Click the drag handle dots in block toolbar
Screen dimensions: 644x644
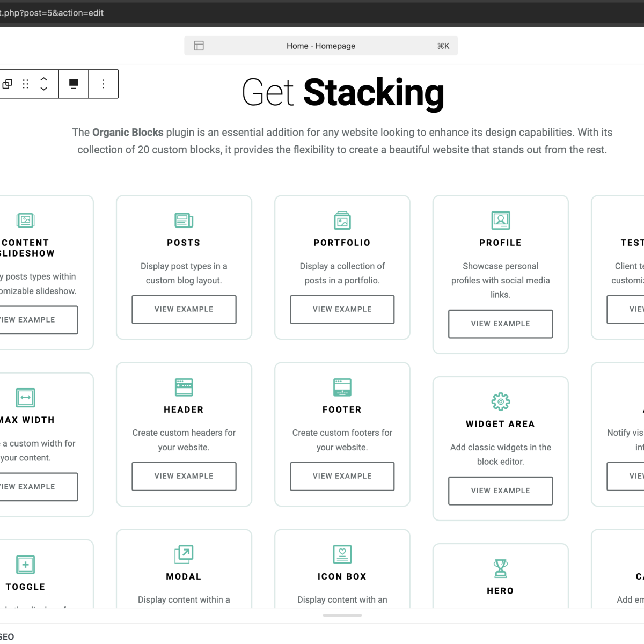[25, 84]
